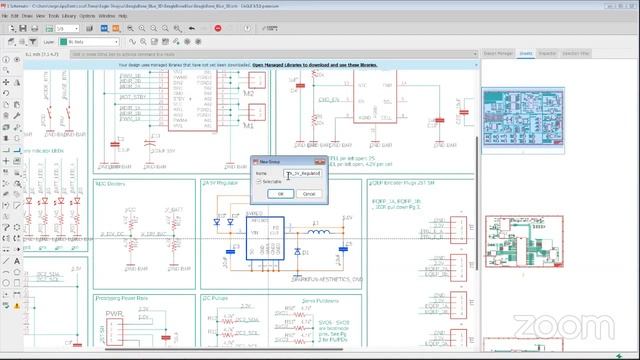The image size is (640, 360).
Task: Click the Show eye tool icon
Action: (x=17, y=60)
